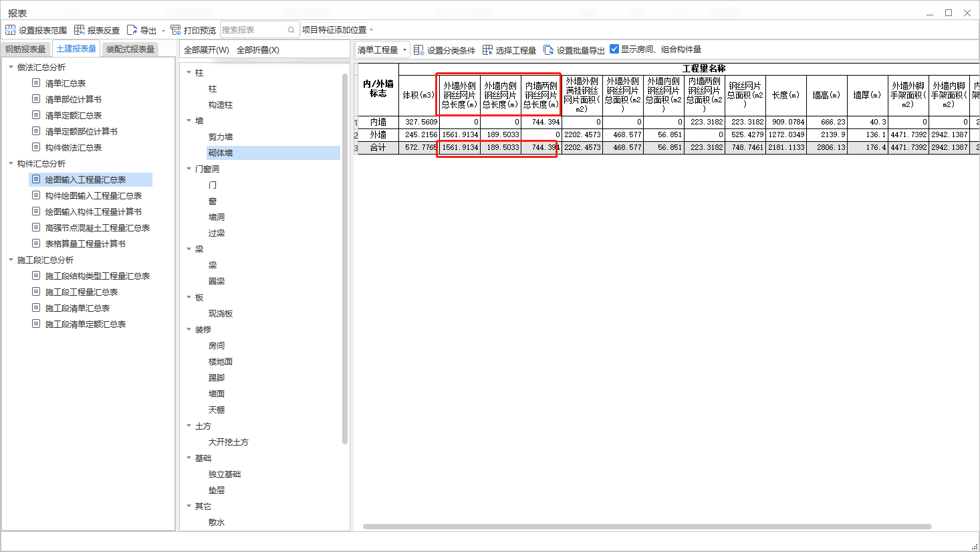980x552 pixels.
Task: Switch to the 钢筋报表量 tab
Action: pyautogui.click(x=25, y=50)
